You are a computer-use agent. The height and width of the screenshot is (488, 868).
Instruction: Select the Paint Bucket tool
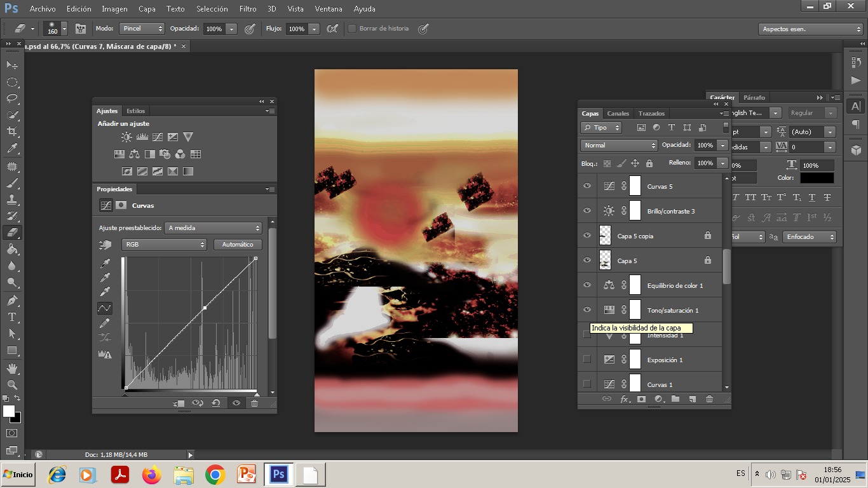tap(12, 250)
